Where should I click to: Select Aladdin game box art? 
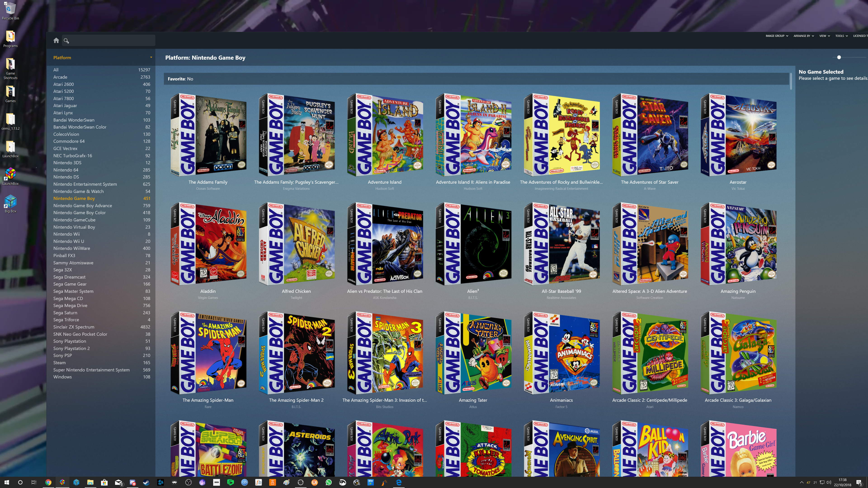pos(208,244)
